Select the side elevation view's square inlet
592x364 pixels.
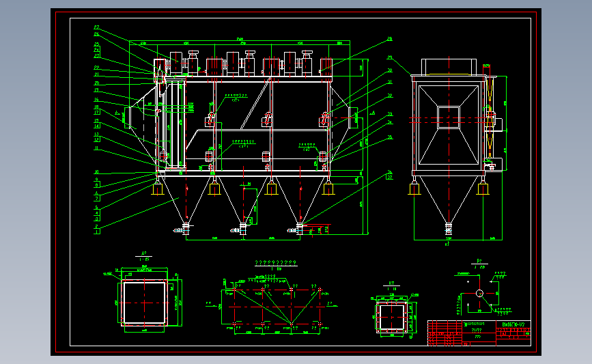tap(449, 117)
